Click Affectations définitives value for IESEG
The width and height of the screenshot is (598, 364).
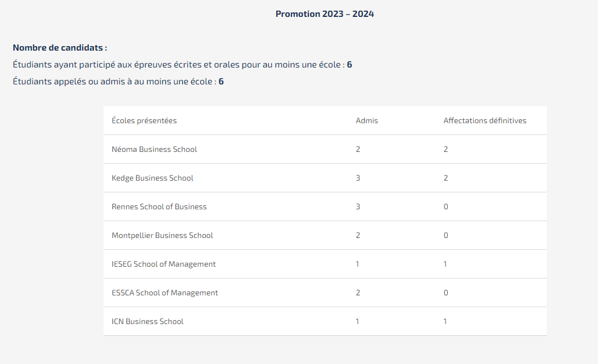pyautogui.click(x=445, y=264)
